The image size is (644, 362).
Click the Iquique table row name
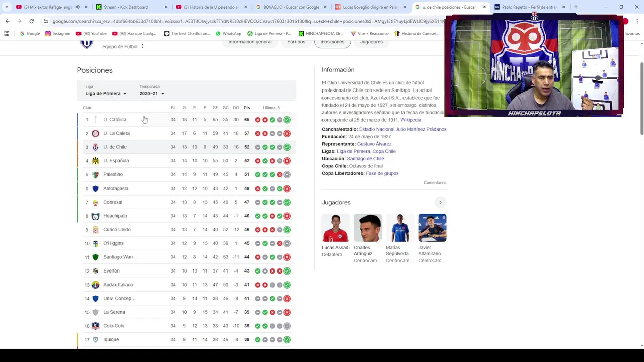click(111, 340)
